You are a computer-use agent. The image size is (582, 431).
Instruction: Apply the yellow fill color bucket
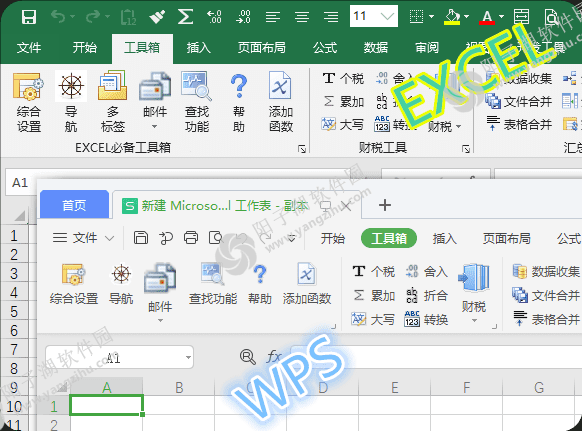pos(452,17)
